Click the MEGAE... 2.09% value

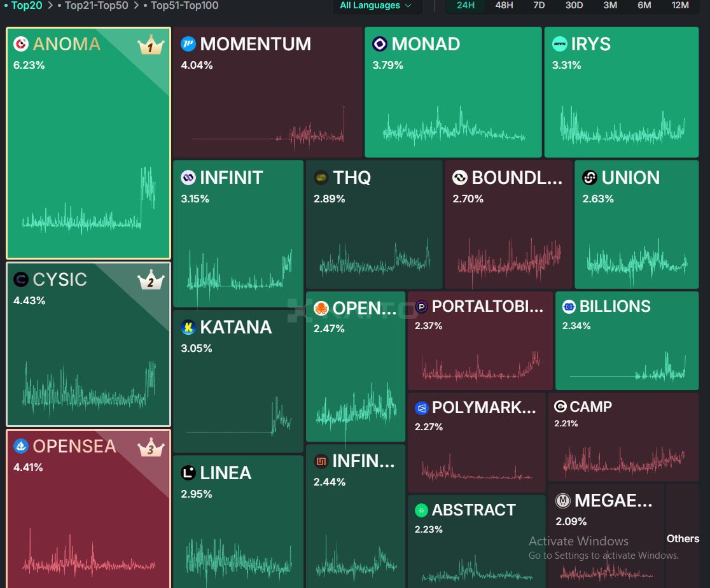coord(571,522)
